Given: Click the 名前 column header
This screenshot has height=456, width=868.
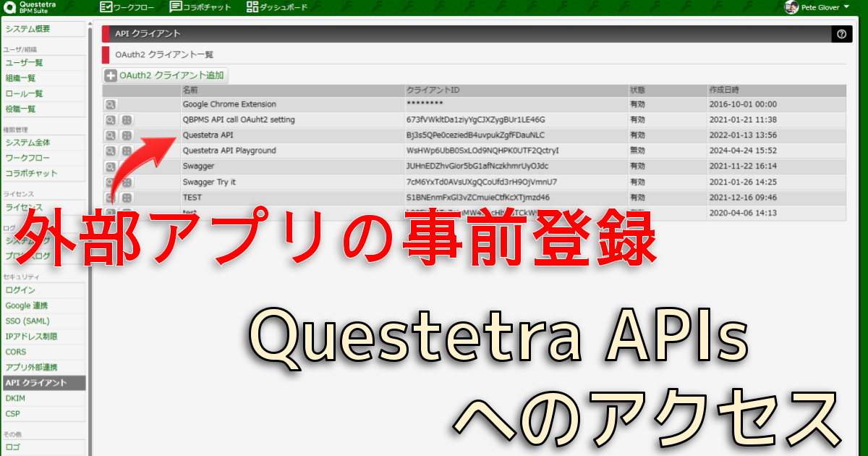Looking at the screenshot, I should (292, 90).
